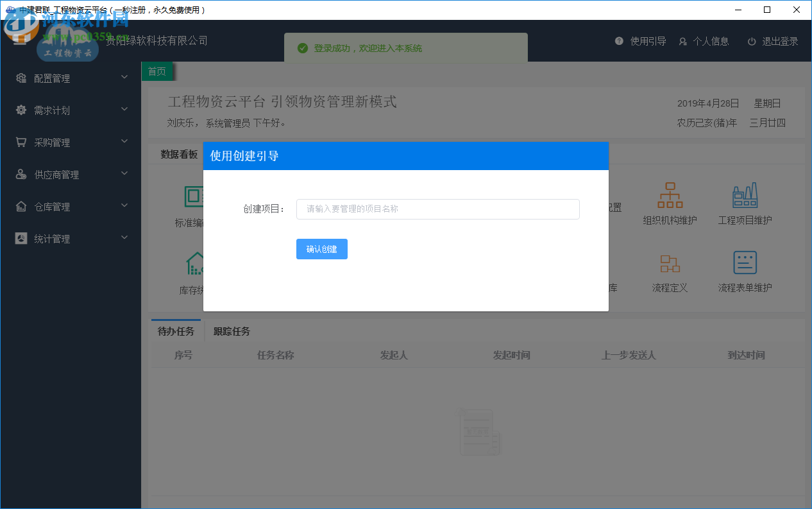812x509 pixels.
Task: Click the project name input field
Action: click(437, 209)
